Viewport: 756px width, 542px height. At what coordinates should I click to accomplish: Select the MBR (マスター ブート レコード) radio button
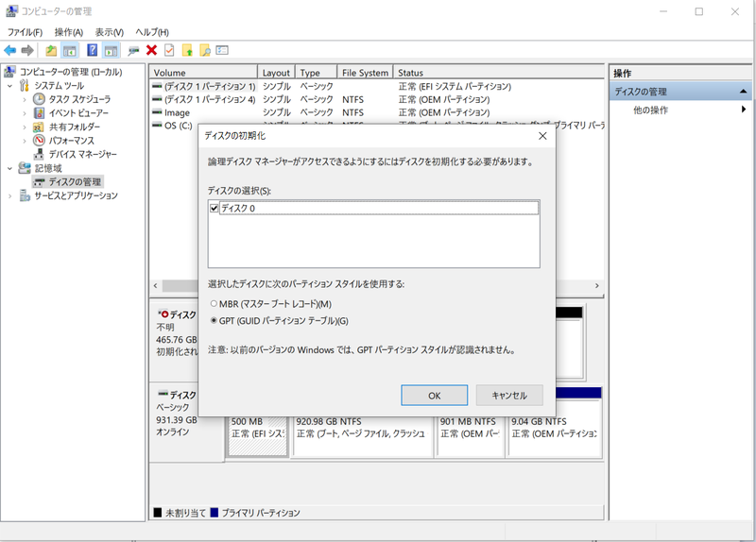click(214, 303)
